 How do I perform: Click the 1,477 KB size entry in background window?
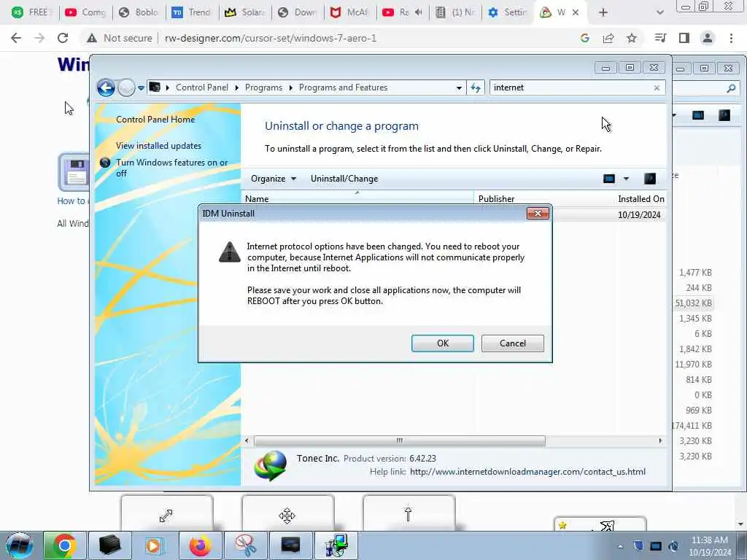695,273
